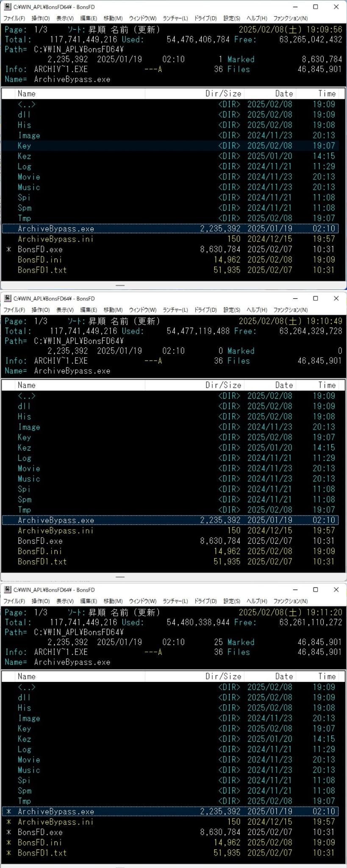Click the BonsFD title bar icon in the middle window
347x868 pixels.
point(7,298)
